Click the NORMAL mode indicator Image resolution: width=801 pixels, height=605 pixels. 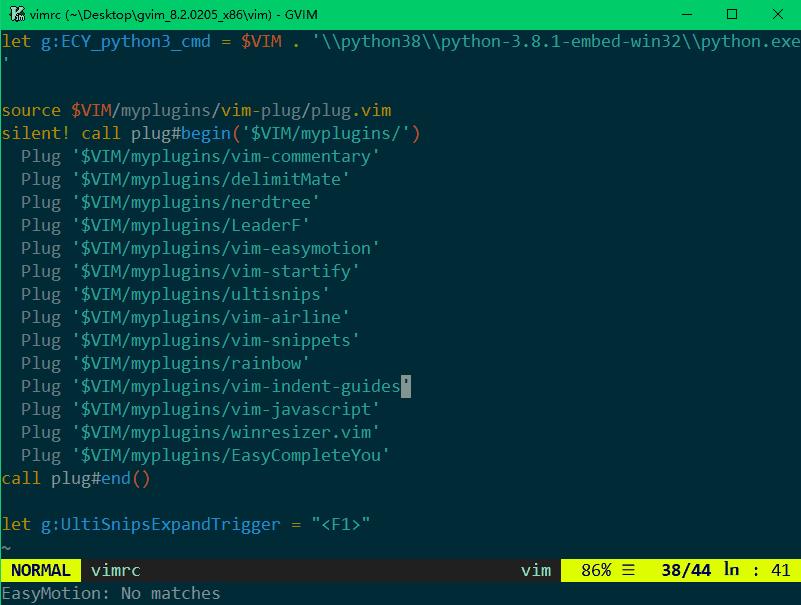click(40, 569)
